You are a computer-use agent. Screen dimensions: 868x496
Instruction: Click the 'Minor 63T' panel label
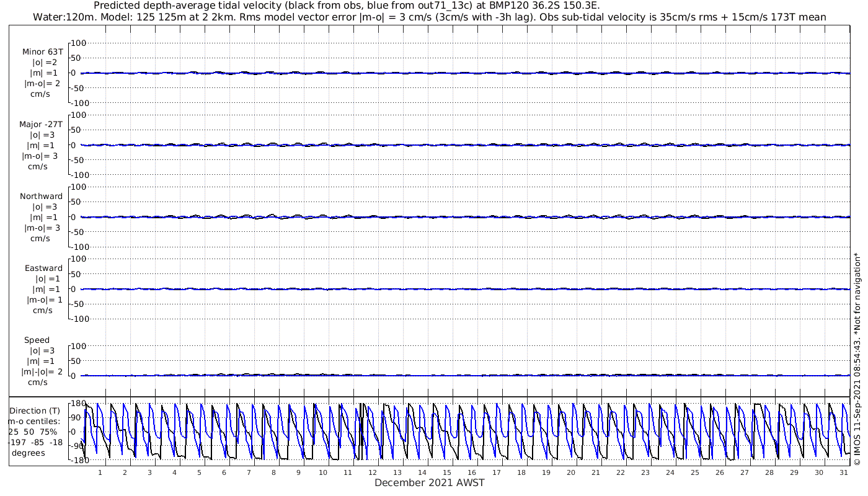pyautogui.click(x=42, y=52)
